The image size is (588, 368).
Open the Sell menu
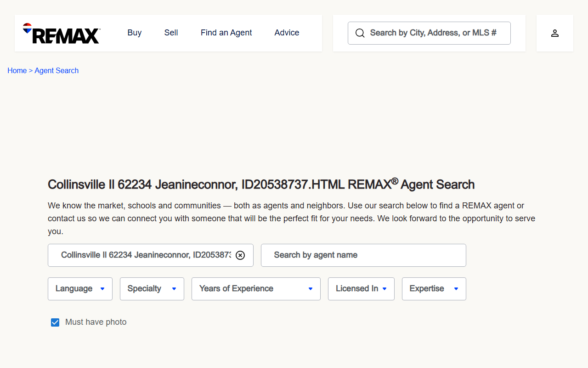pyautogui.click(x=171, y=33)
